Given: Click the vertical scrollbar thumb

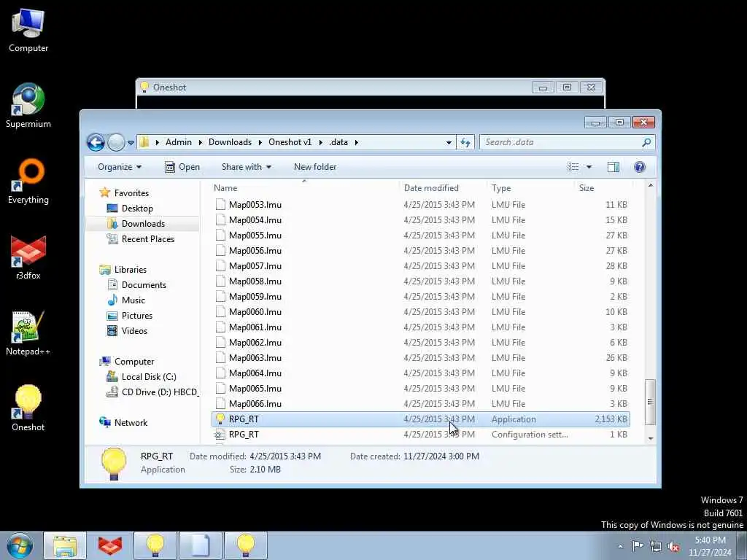Looking at the screenshot, I should point(650,402).
